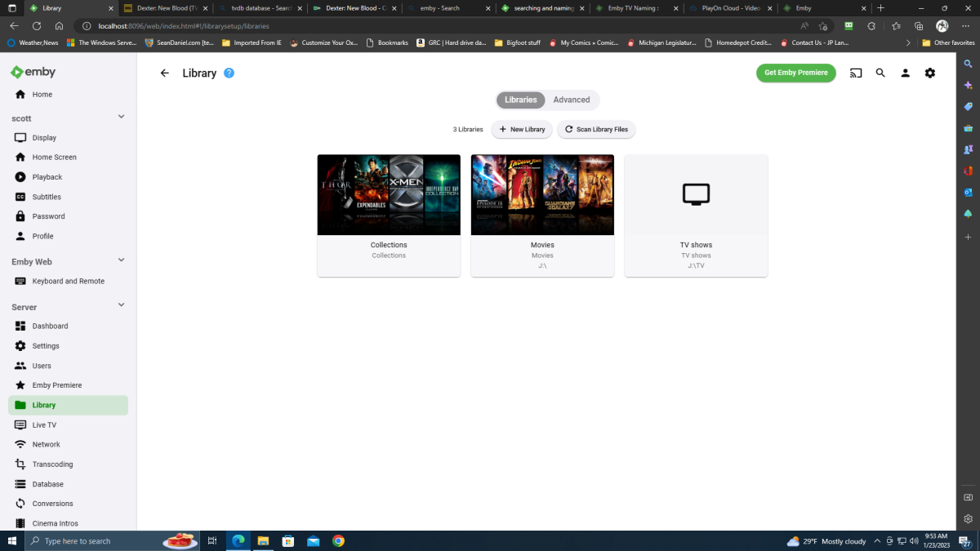Open the Bigfoot stuff bookmark folder
The image size is (980, 551).
click(x=517, y=42)
